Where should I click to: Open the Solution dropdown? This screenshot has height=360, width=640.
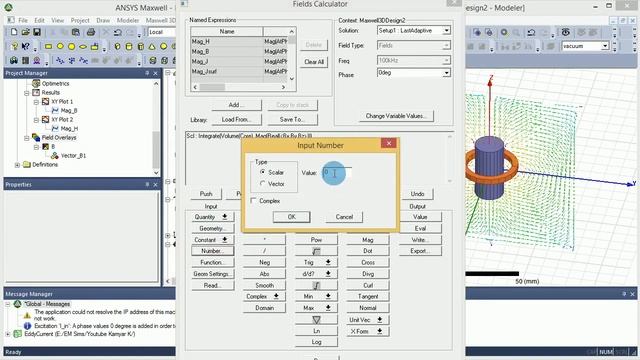pyautogui.click(x=447, y=31)
